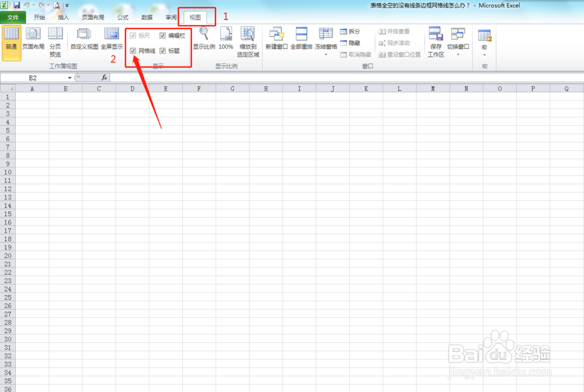Viewport: 584px width, 392px height.
Task: Click Reset Window Position (重设窗口位置)
Action: (399, 55)
